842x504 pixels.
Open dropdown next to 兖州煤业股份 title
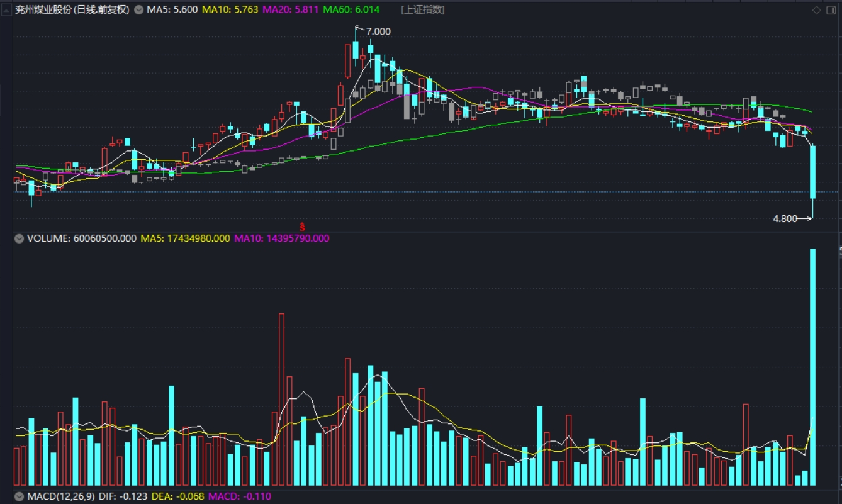coord(138,10)
